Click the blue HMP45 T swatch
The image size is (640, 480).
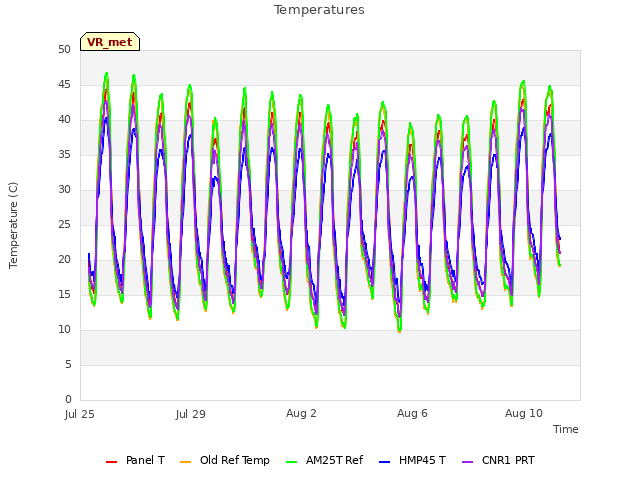point(384,462)
